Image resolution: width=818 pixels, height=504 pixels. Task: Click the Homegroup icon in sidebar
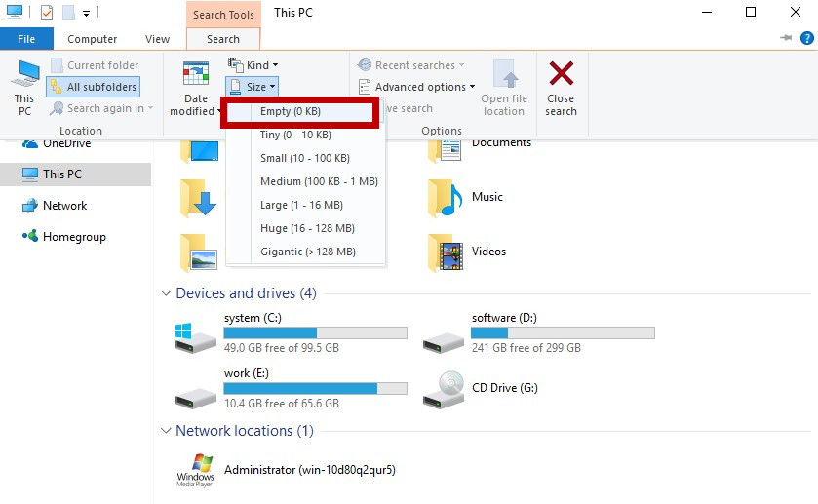(29, 236)
